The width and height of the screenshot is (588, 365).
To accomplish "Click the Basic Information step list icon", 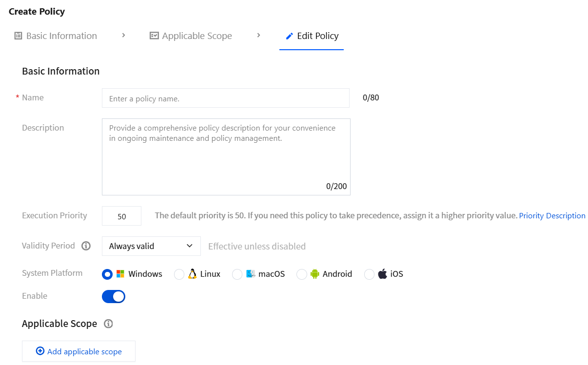I will click(x=18, y=36).
